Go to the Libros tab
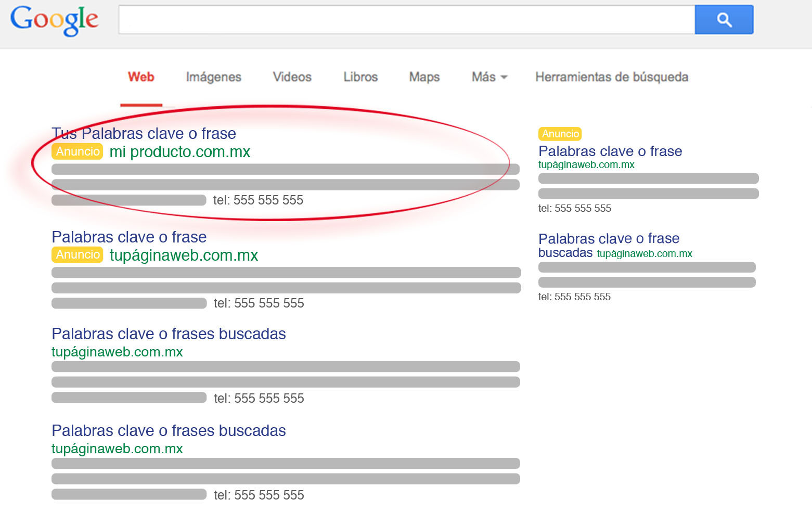The height and width of the screenshot is (512, 812). click(360, 77)
